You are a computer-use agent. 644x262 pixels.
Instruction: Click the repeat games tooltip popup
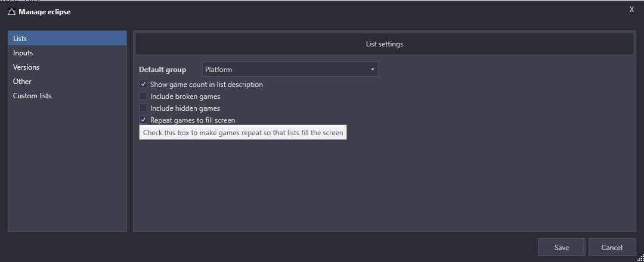click(243, 133)
